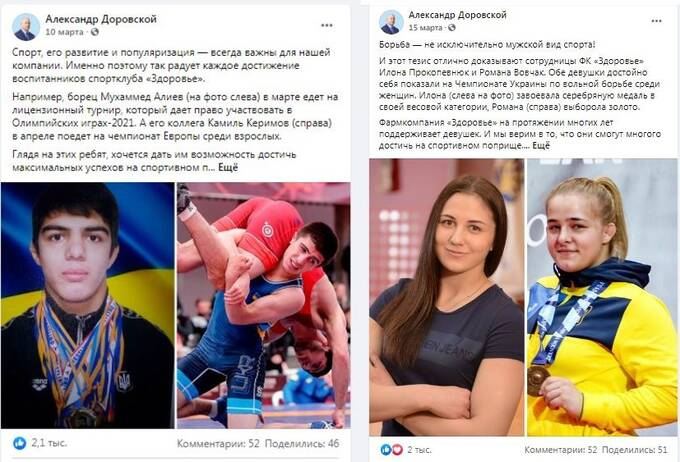Open photo of woman in yellow jacket
This screenshot has width=680, height=462.
[602, 297]
